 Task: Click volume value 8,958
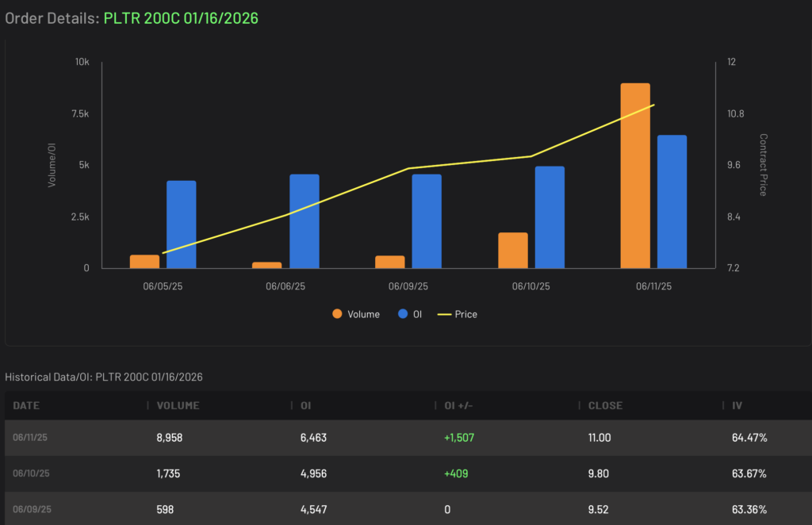[x=170, y=438]
